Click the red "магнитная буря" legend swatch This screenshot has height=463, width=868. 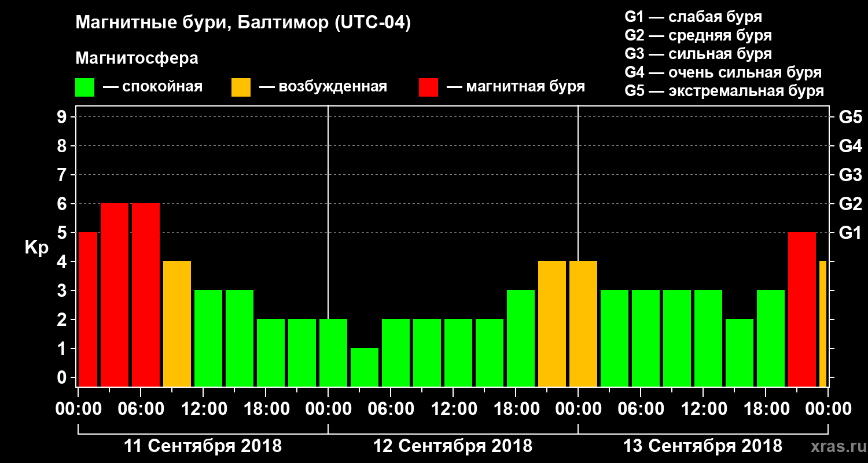click(x=428, y=87)
